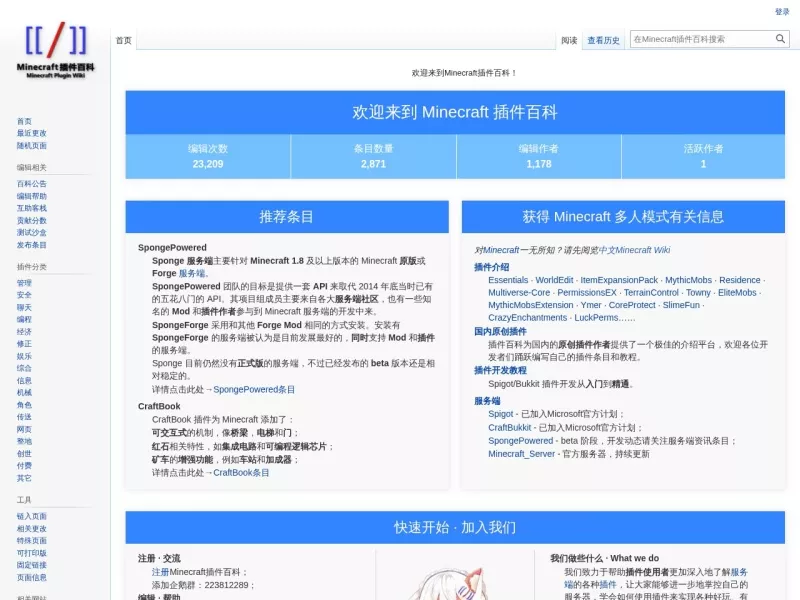Open the 国内原创插件 heading link

coord(500,332)
